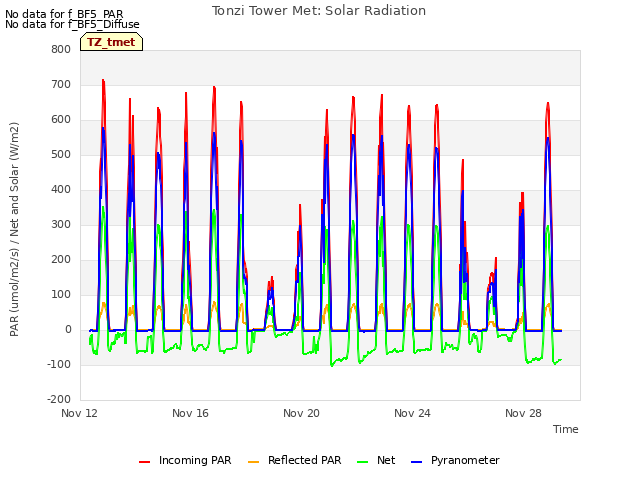Click the Nov 16 x-axis tick label
Viewport: 640px width, 480px height.
[x=191, y=413]
